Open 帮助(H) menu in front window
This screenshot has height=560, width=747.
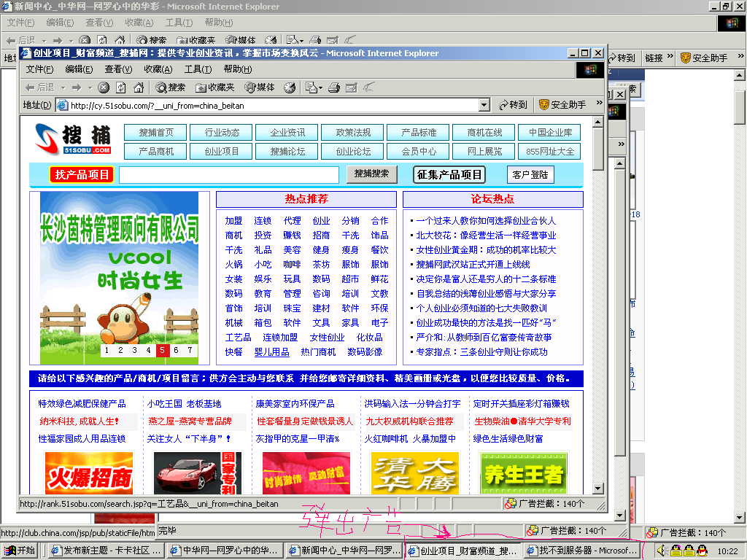[x=237, y=69]
